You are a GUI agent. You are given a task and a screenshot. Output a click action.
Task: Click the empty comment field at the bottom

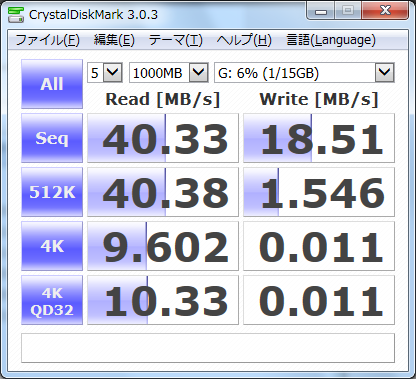(x=208, y=348)
